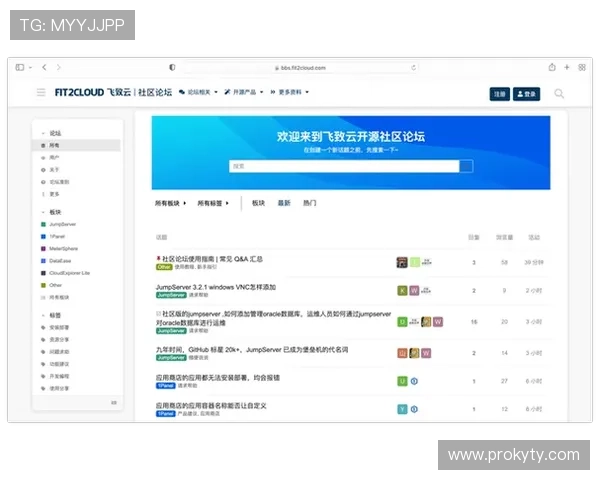Go forward with the browser forward arrow
This screenshot has height=480, width=600.
pos(59,67)
